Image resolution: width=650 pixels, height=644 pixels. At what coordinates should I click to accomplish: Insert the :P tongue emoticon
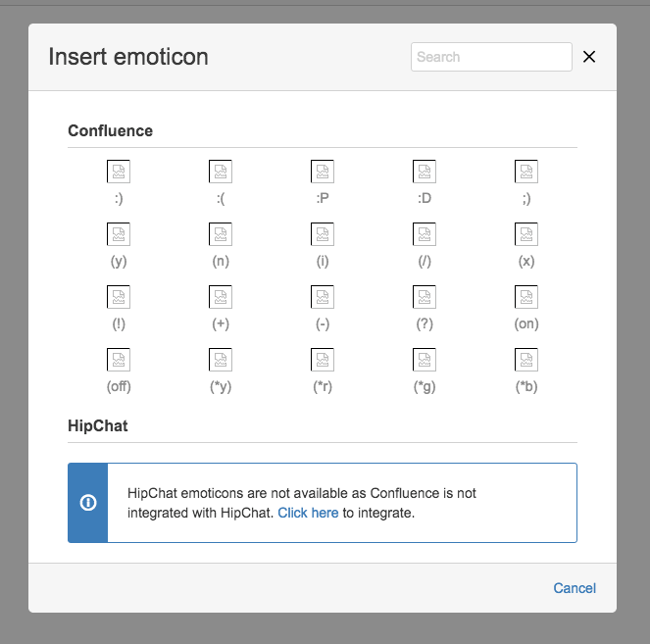coord(323,172)
